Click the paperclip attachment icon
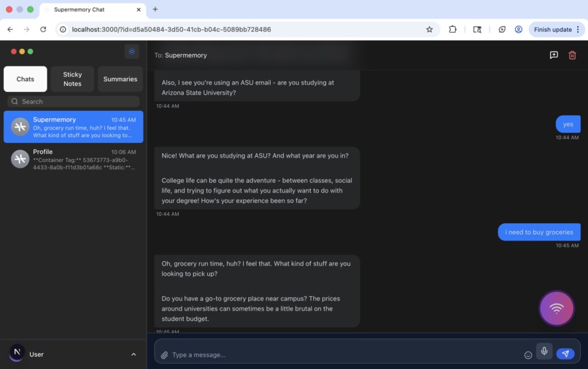588x369 pixels. pos(164,354)
